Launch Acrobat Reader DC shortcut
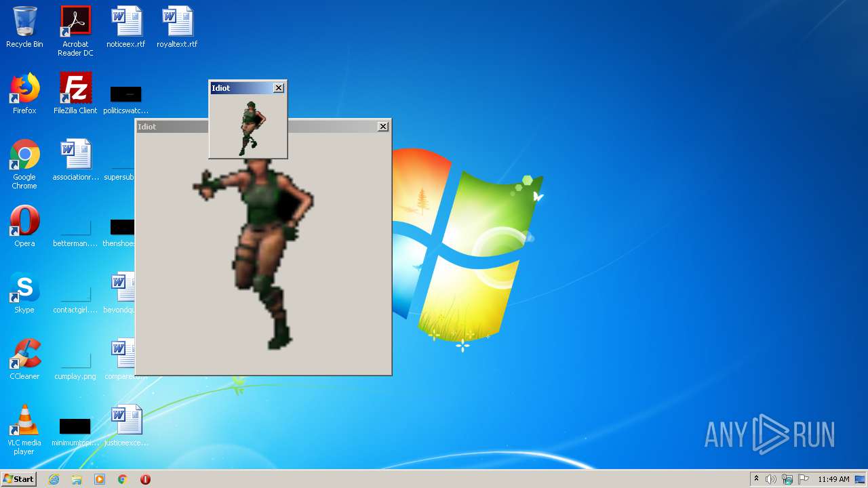This screenshot has height=488, width=868. (75, 31)
